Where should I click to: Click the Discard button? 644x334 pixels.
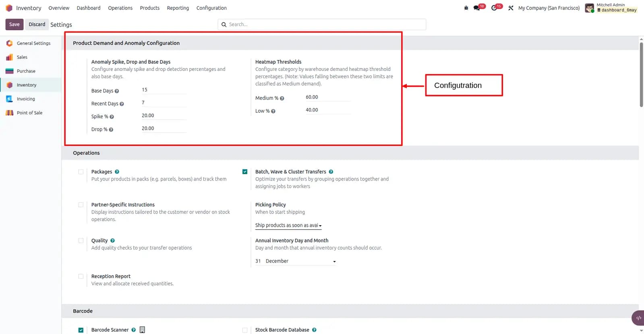click(x=37, y=24)
